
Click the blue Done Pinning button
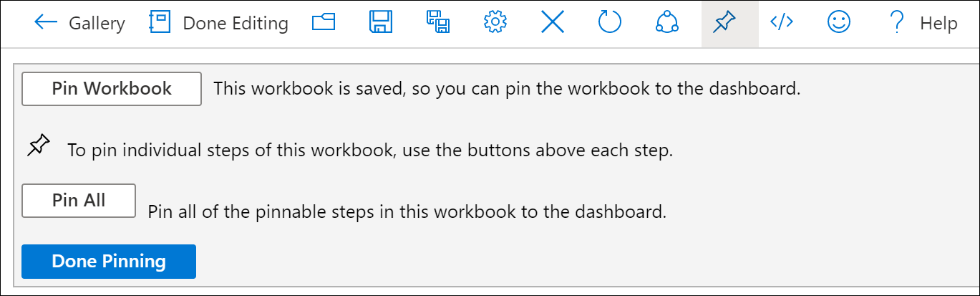coord(109,262)
